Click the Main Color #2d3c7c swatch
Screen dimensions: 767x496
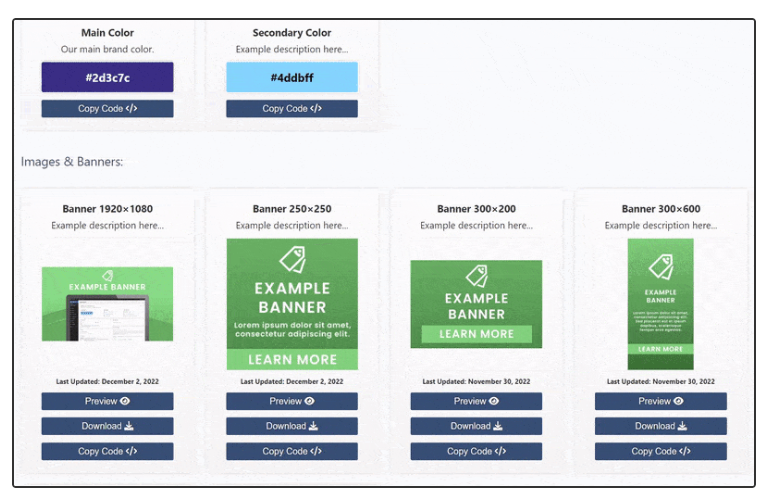coord(107,77)
